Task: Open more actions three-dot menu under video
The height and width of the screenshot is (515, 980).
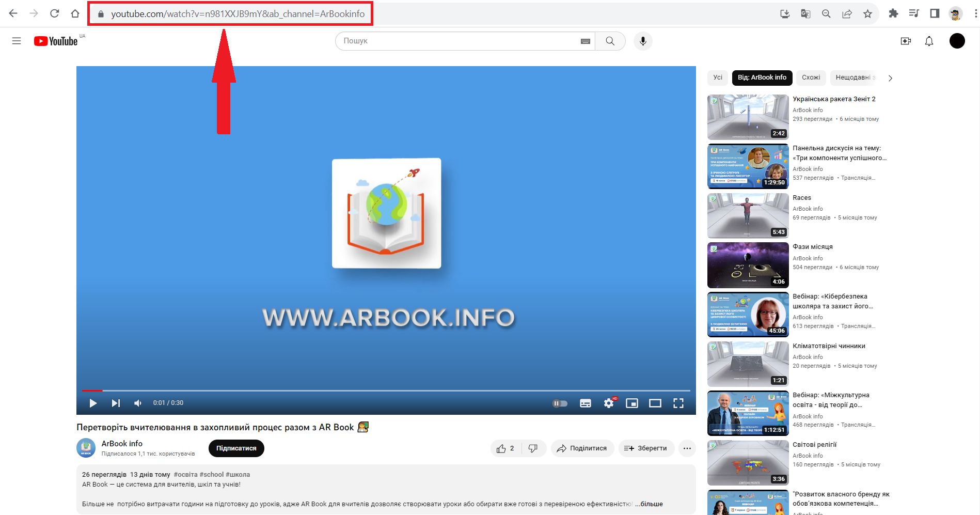Action: 687,448
